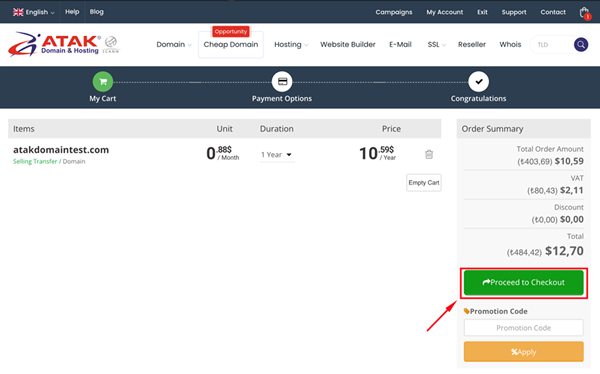Open Website Builder from navigation
The image size is (600, 374).
pos(348,44)
